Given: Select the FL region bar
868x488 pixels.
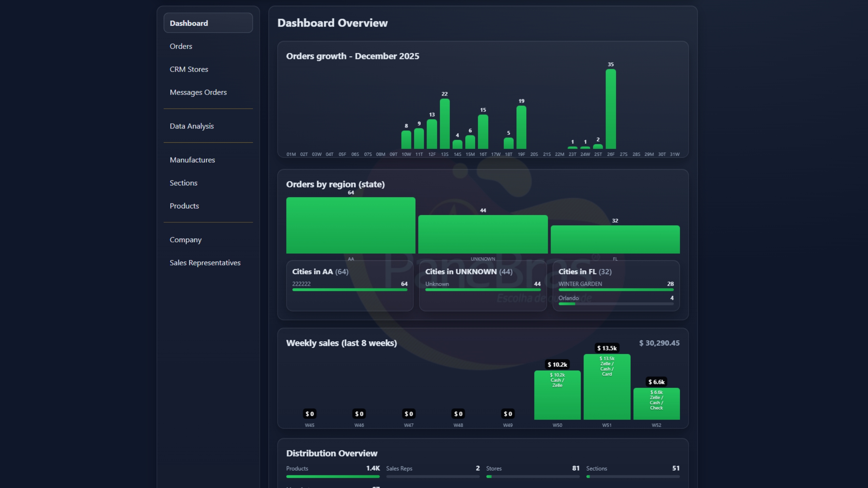Looking at the screenshot, I should 615,239.
